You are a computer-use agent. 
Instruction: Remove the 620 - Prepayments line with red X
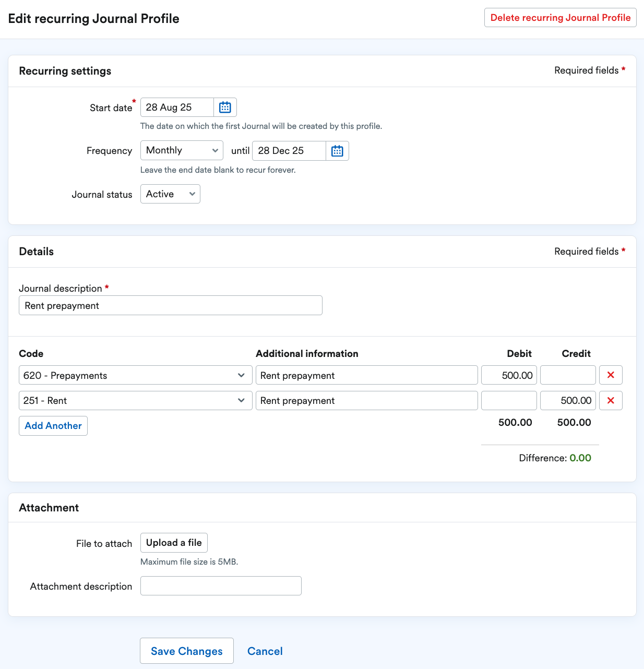pyautogui.click(x=611, y=375)
